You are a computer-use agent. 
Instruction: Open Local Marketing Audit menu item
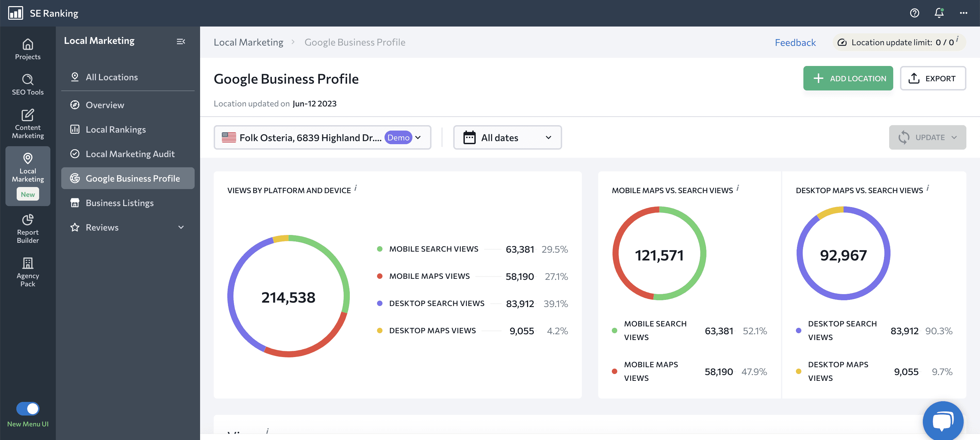tap(128, 154)
